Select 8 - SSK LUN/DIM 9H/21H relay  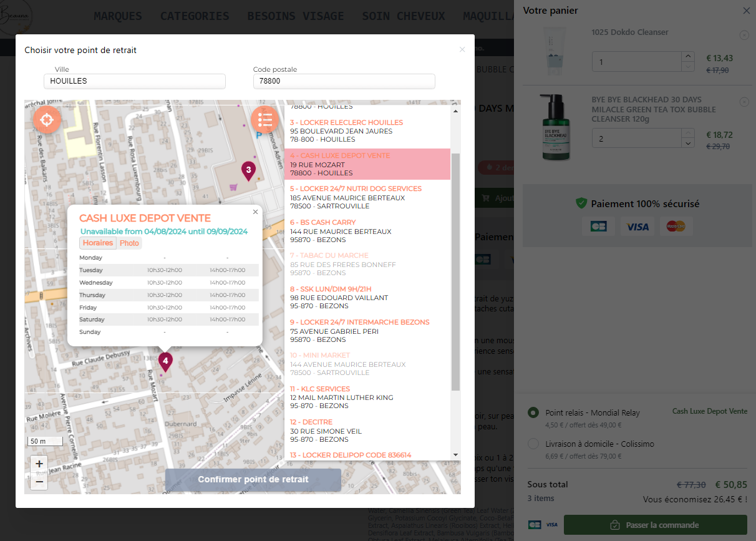click(x=367, y=298)
